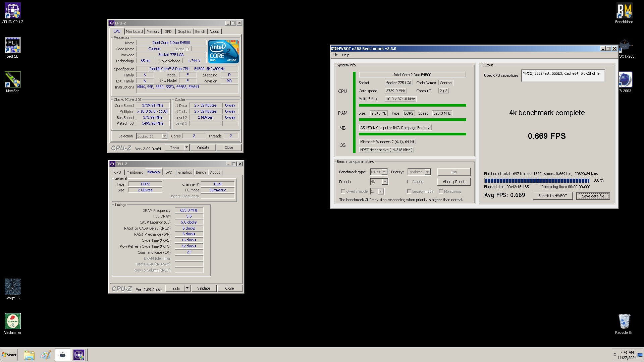
Task: Open the Help menu in HWBOT x265
Action: [x=345, y=55]
